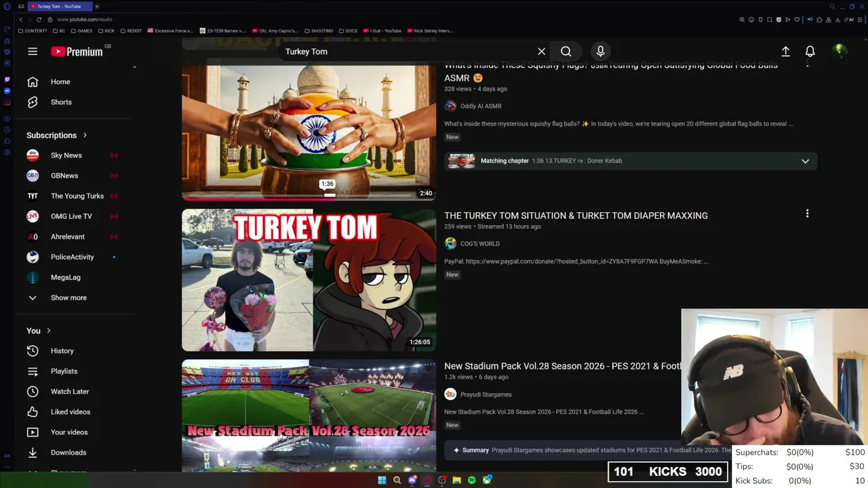Click the search input field containing Turkey Tom

(407, 52)
